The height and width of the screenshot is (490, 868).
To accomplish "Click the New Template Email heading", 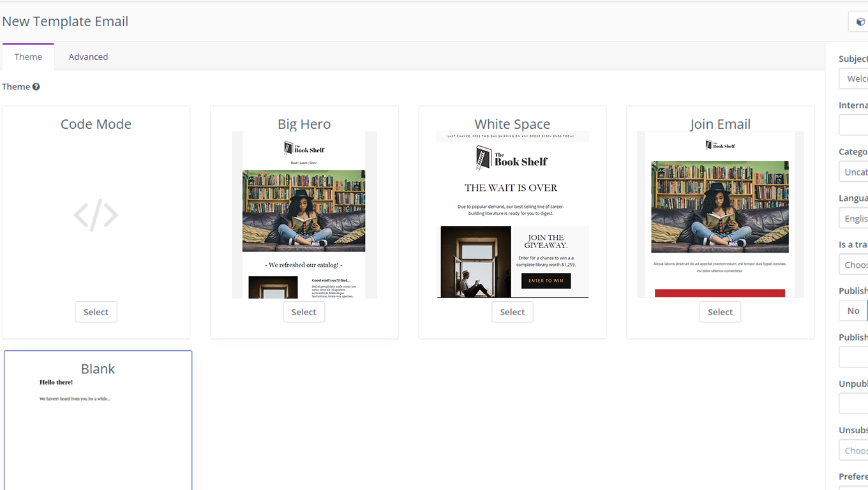I will tap(65, 22).
